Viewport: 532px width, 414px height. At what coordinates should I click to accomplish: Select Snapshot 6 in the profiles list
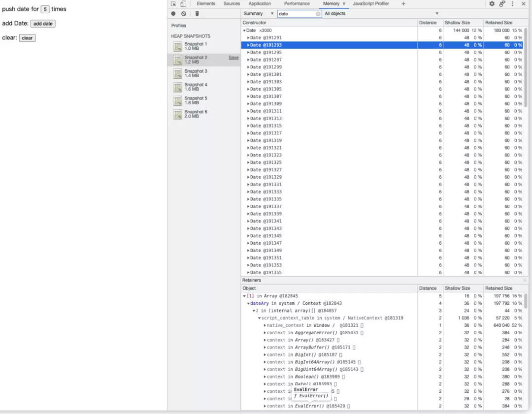point(204,114)
